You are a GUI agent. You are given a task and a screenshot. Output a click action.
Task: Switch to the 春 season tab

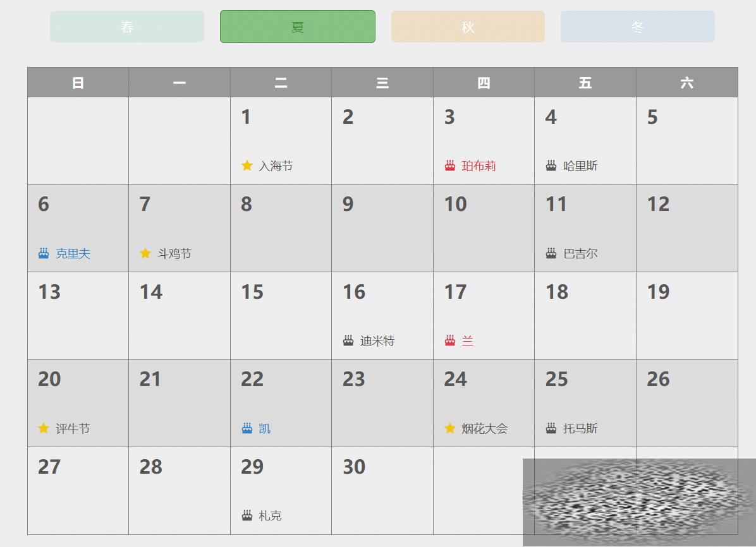(127, 27)
